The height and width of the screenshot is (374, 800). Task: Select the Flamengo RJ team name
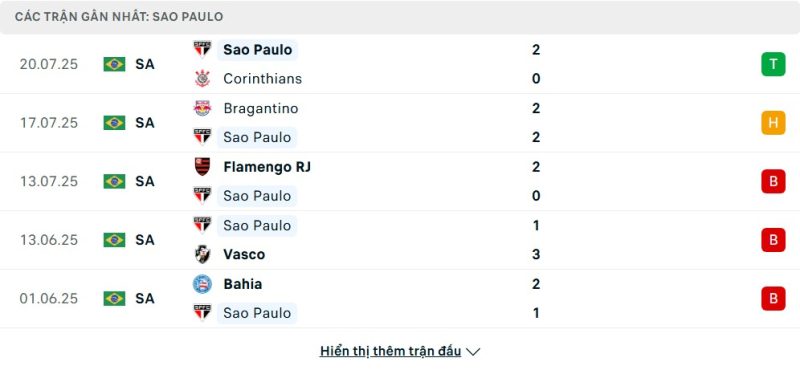267,167
